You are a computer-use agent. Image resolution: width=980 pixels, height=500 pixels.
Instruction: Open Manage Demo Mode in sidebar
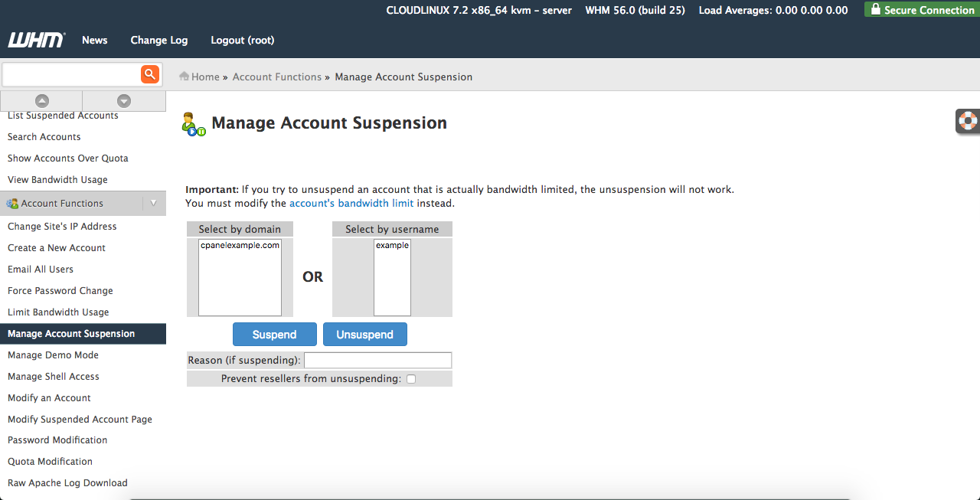click(x=53, y=355)
